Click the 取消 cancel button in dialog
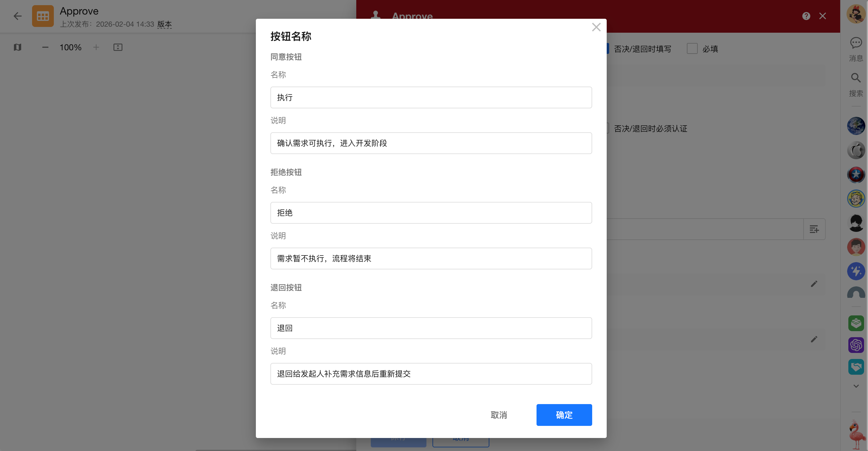This screenshot has height=451, width=868. click(499, 415)
